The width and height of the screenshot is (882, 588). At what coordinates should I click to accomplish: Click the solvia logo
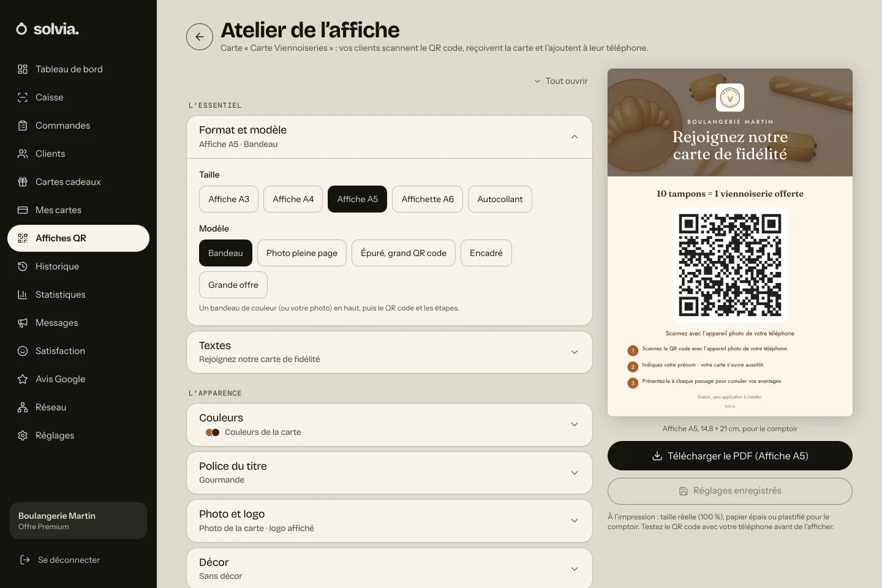(47, 29)
